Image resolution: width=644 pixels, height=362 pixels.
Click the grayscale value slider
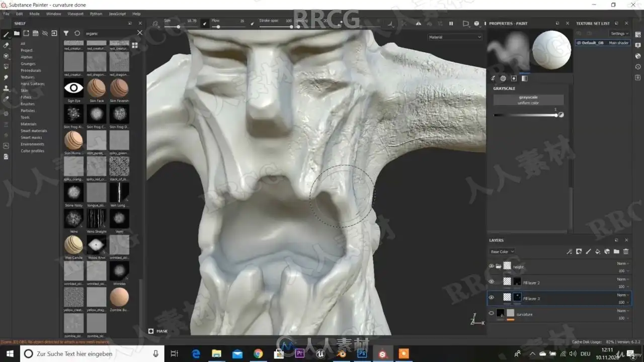525,115
